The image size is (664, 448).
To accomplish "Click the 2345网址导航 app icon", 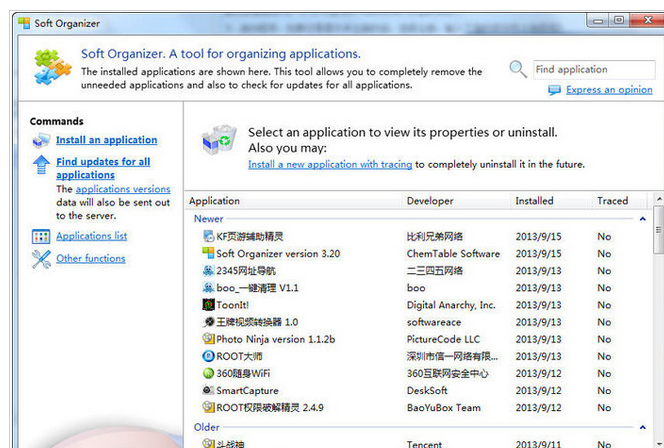I will point(208,270).
